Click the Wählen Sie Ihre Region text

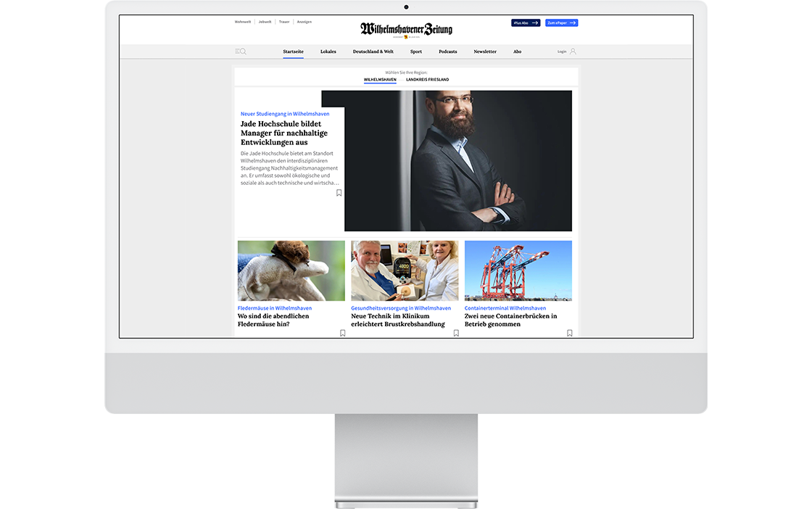406,73
